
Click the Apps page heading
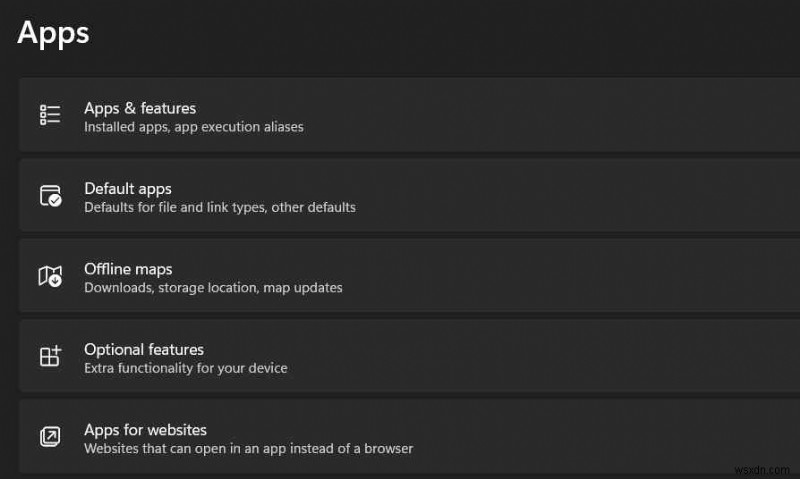click(54, 32)
